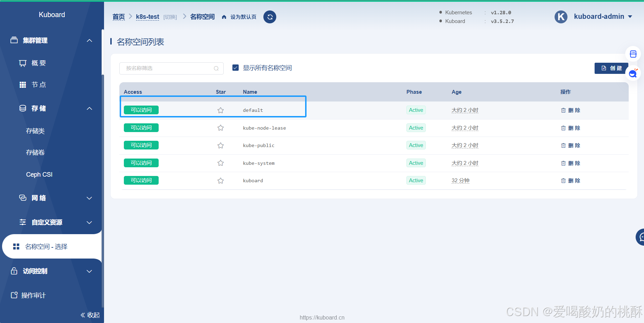Screen dimensions: 644x323
Task: Focus the 按名称筛选 filter input
Action: tap(171, 68)
